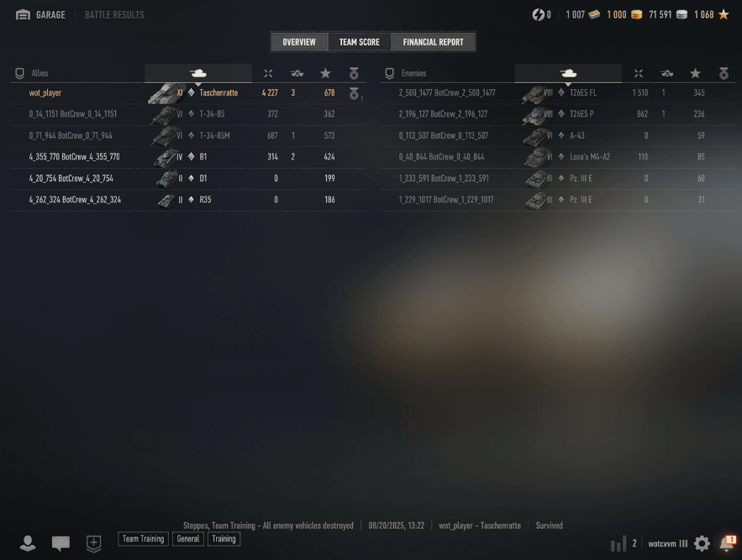The height and width of the screenshot is (560, 742).
Task: Sort allies by damage dealt icon
Action: coord(268,73)
